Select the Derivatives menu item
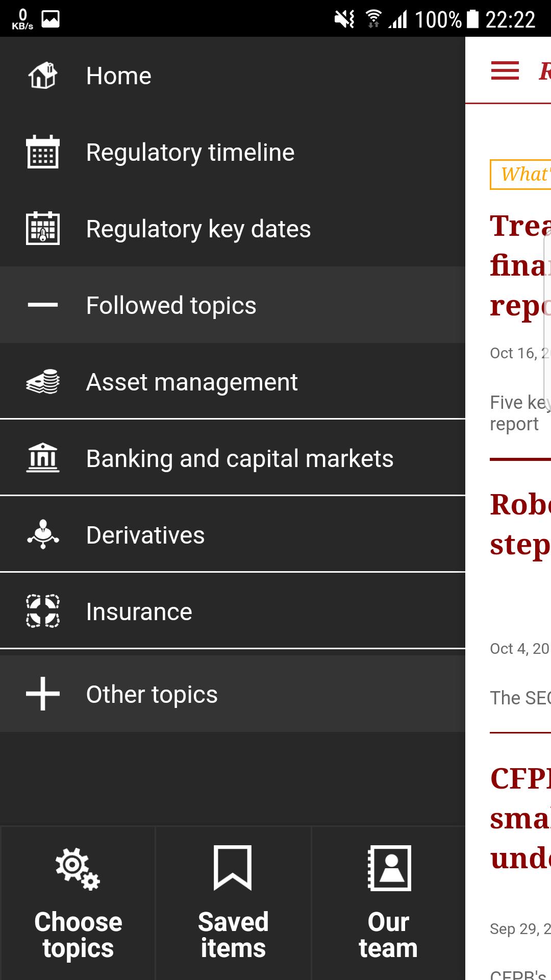Image resolution: width=551 pixels, height=980 pixels. pos(145,535)
